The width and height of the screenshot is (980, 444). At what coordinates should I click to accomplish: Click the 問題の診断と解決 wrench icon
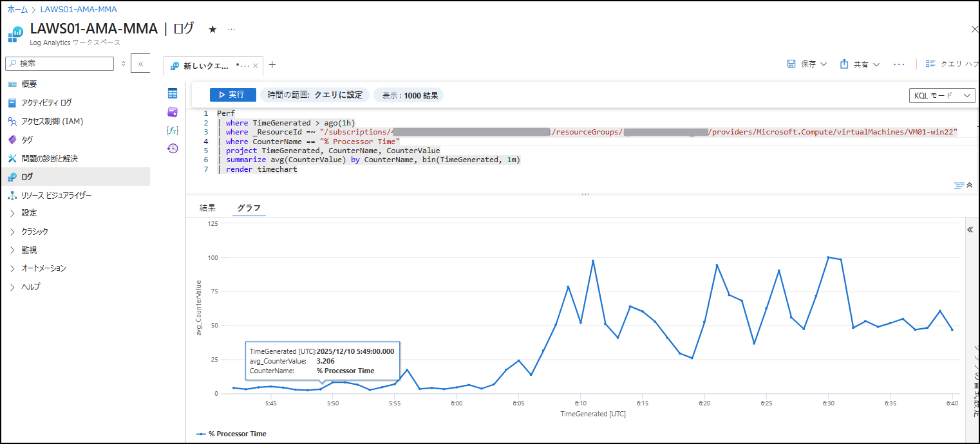pyautogui.click(x=12, y=158)
